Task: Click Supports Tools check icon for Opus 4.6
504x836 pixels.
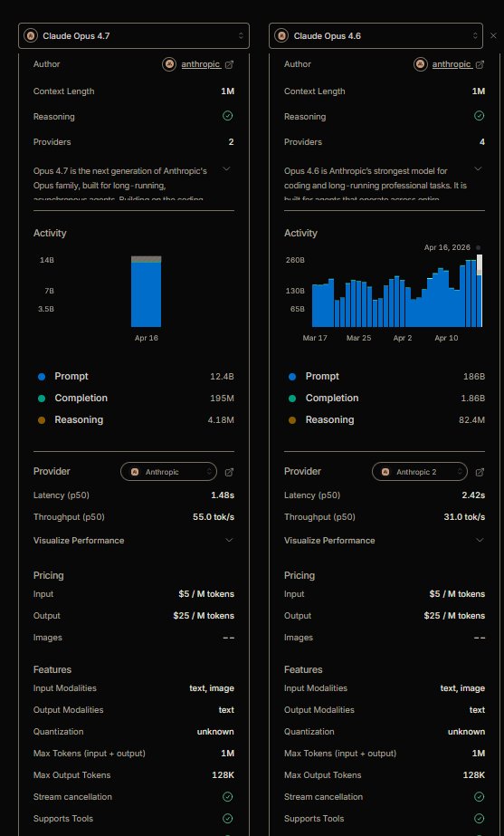Action: point(479,819)
